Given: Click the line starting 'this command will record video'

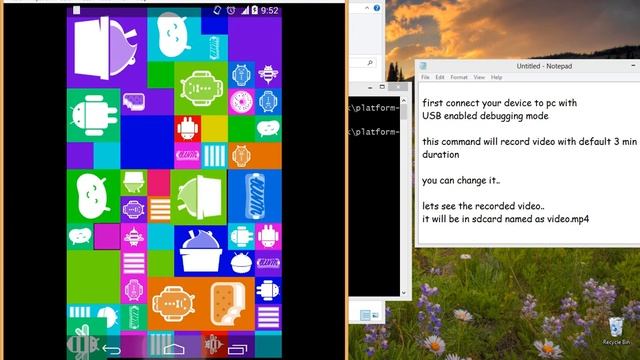Looking at the screenshot, I should [x=529, y=142].
